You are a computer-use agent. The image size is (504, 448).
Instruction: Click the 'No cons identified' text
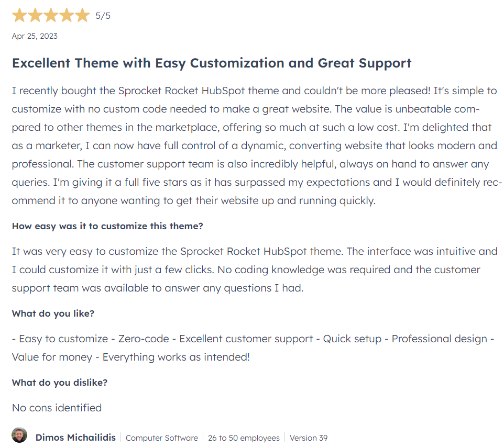[x=57, y=408]
